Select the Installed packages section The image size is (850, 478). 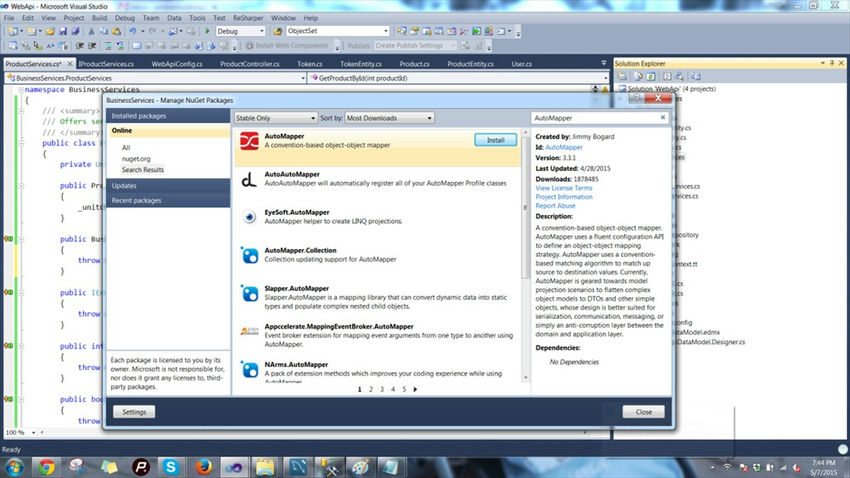[168, 116]
